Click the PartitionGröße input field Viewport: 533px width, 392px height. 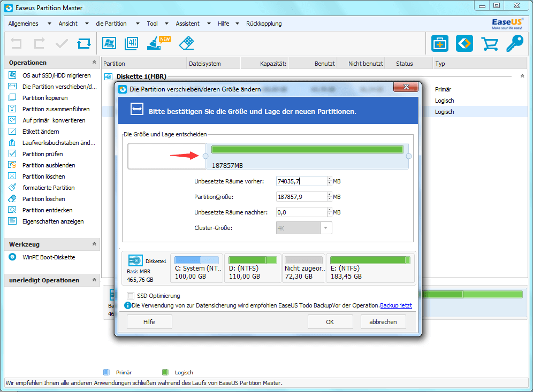[x=302, y=197]
